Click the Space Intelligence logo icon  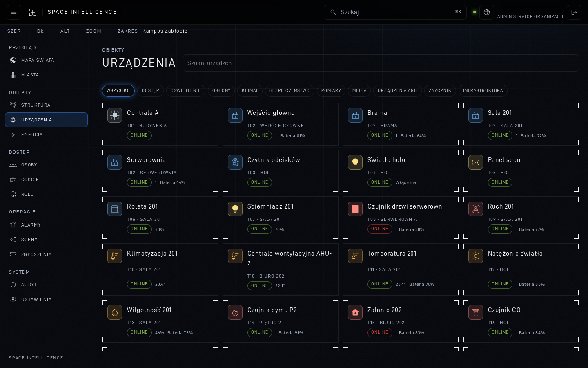tap(33, 12)
